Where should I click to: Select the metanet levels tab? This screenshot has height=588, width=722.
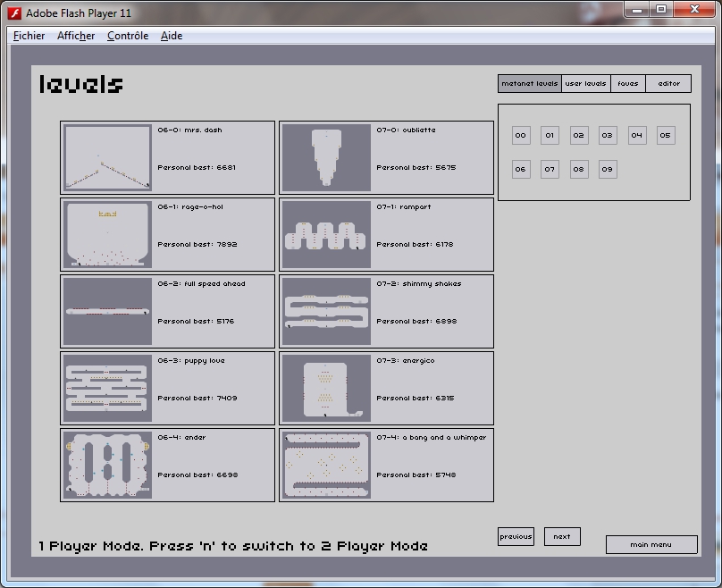point(530,84)
